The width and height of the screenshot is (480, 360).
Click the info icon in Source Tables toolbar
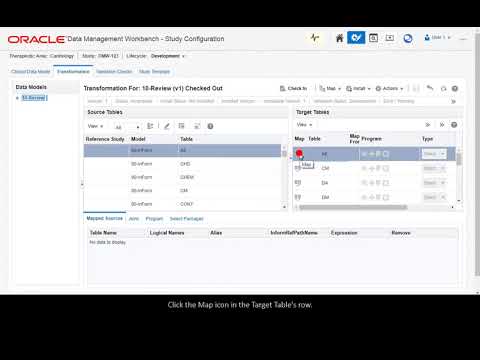coord(210,126)
